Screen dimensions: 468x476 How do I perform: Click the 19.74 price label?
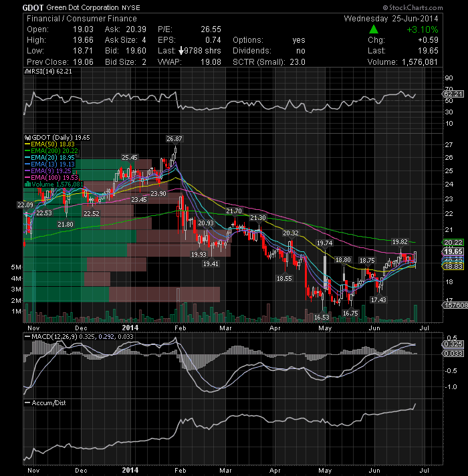(325, 243)
